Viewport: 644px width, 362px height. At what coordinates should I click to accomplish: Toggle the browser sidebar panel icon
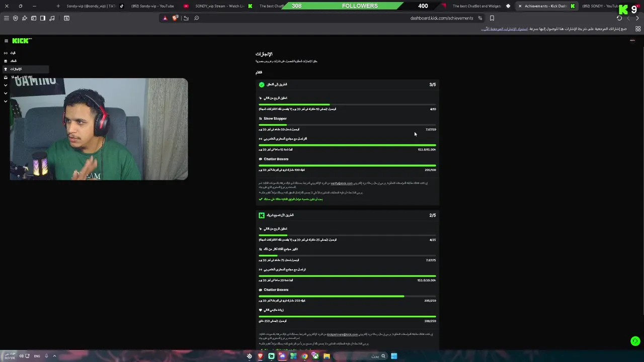coord(43,18)
